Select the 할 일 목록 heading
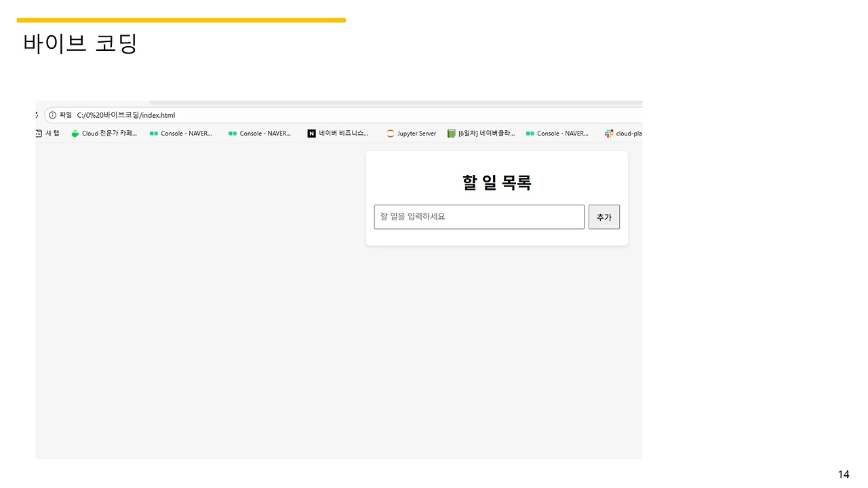868x488 pixels. click(497, 182)
